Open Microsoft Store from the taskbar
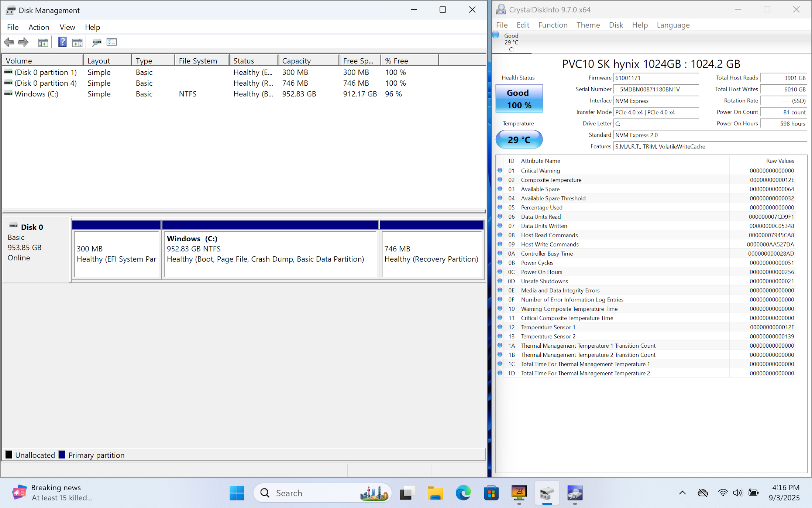Viewport: 812px width, 508px height. click(x=491, y=493)
